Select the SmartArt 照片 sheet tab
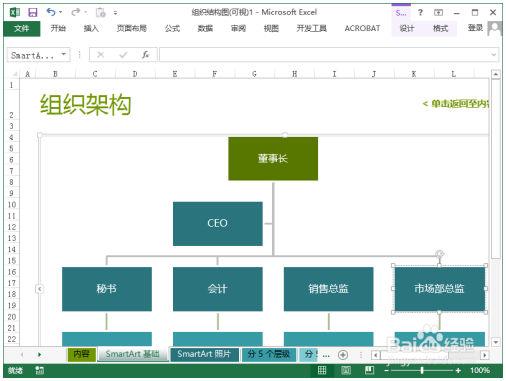Image resolution: width=506 pixels, height=381 pixels. (204, 354)
